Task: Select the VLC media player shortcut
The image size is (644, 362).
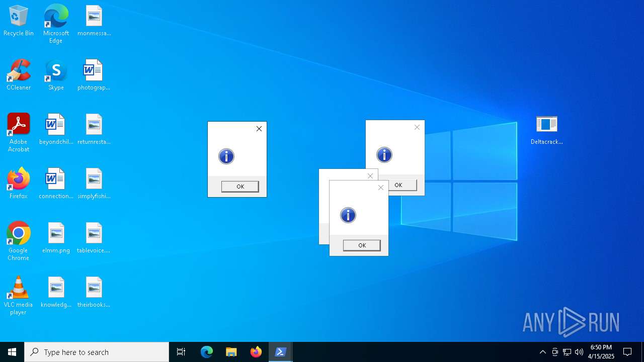Action: [x=19, y=296]
